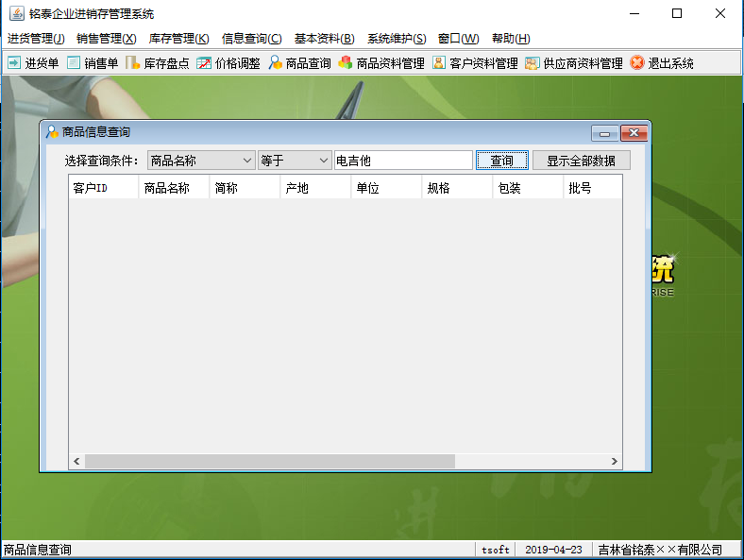Click the 客户ID column header
744x560 pixels.
(104, 188)
